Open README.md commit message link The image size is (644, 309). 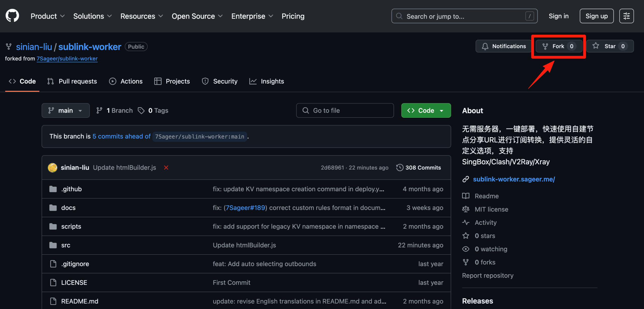pyautogui.click(x=299, y=301)
